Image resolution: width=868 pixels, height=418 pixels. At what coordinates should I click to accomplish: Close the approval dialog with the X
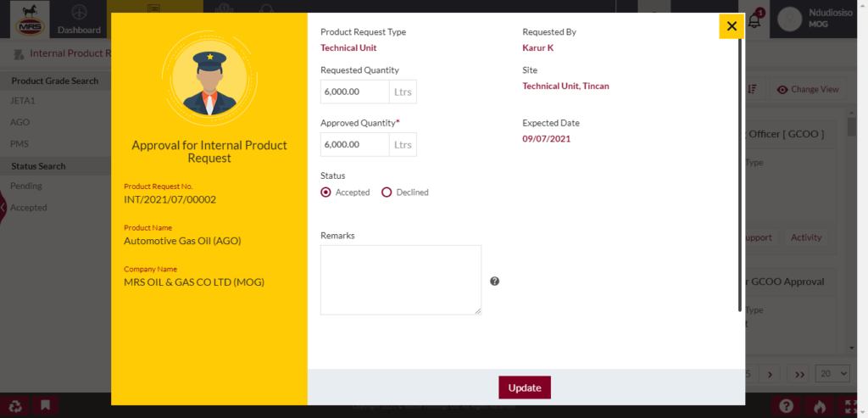pyautogui.click(x=732, y=26)
